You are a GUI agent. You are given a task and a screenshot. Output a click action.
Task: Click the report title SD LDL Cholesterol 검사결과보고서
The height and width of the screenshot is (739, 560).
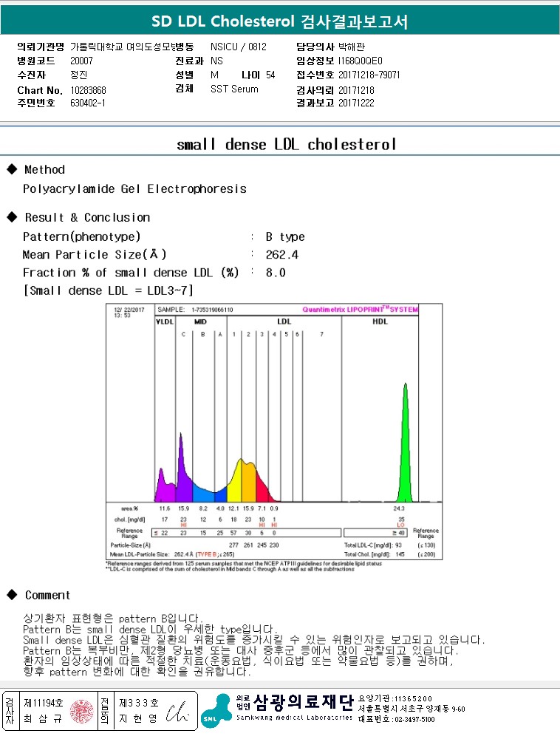pos(279,21)
